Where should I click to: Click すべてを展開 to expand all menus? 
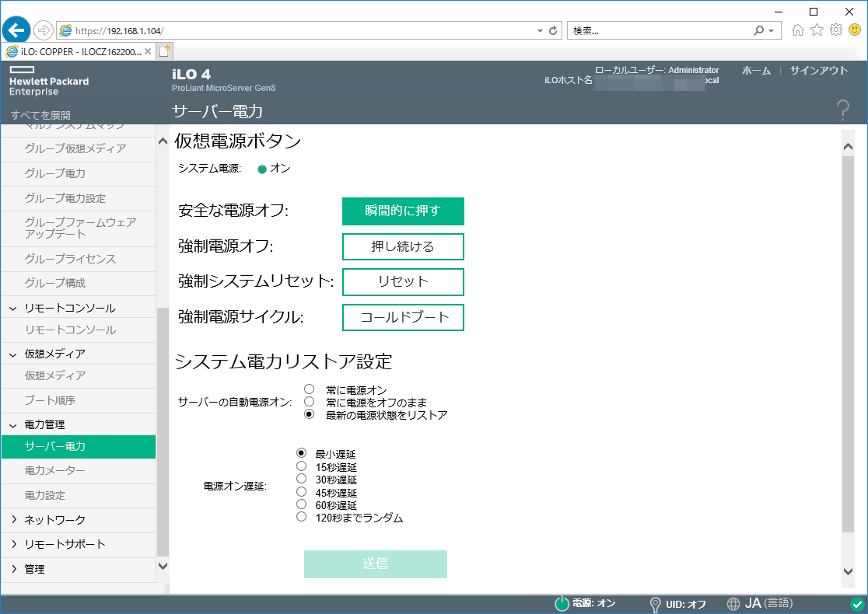click(40, 115)
